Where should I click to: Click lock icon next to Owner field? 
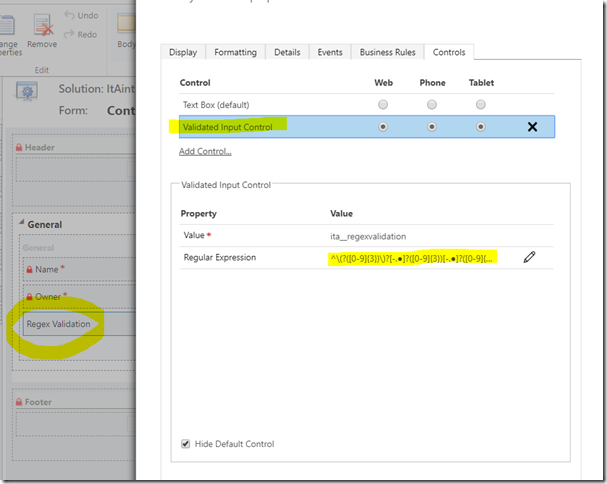[x=29, y=297]
